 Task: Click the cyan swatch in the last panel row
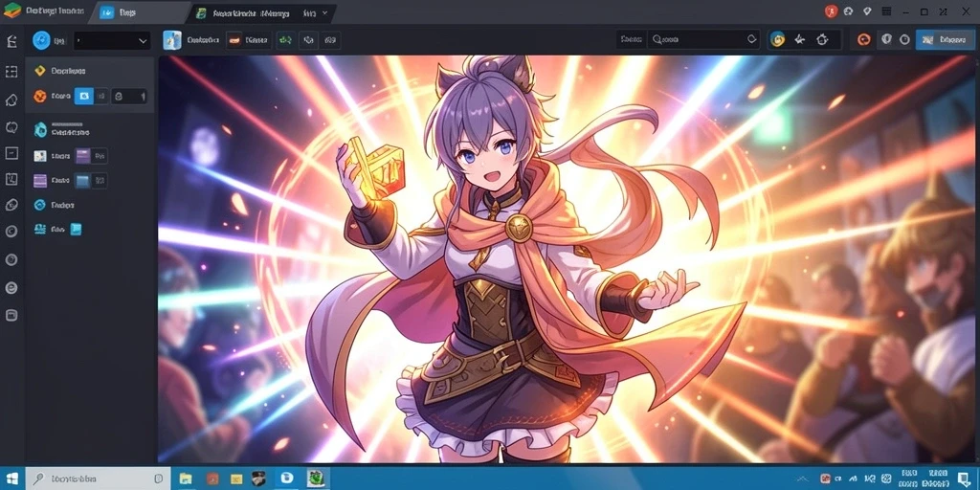[76, 230]
